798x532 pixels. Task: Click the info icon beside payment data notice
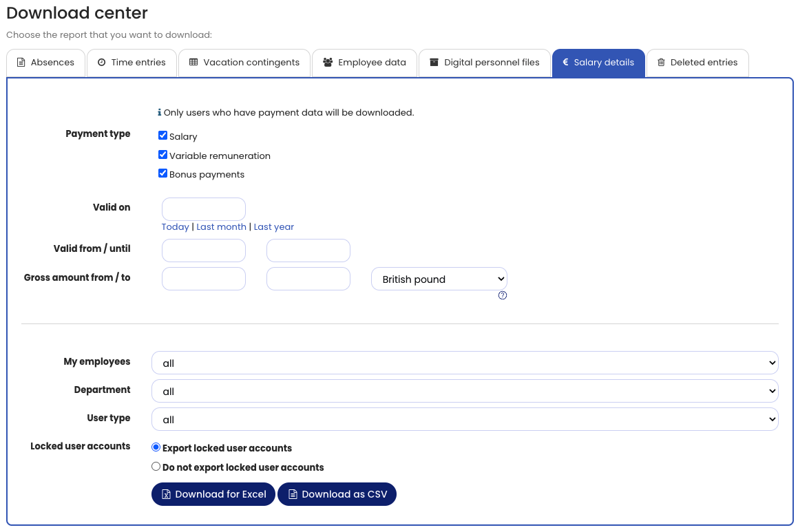click(x=159, y=112)
